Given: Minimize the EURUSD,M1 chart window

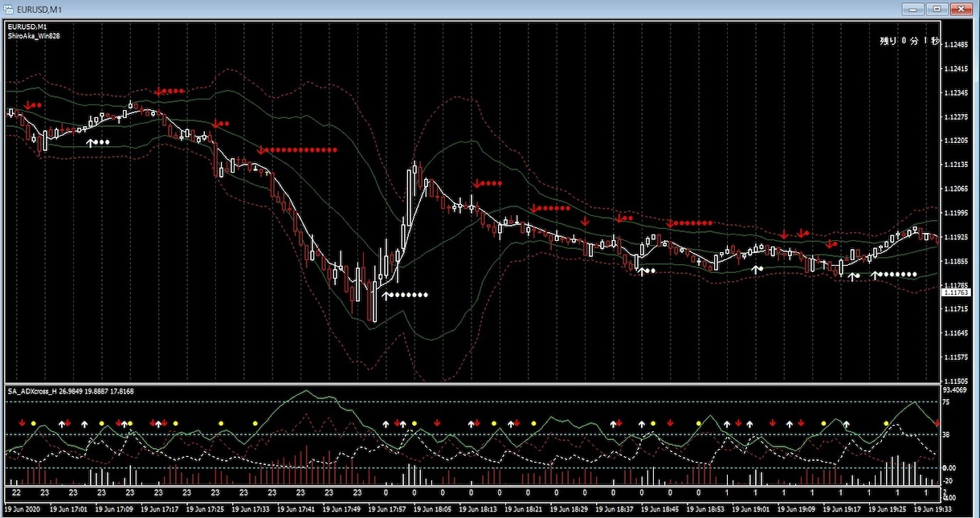Looking at the screenshot, I should (913, 9).
